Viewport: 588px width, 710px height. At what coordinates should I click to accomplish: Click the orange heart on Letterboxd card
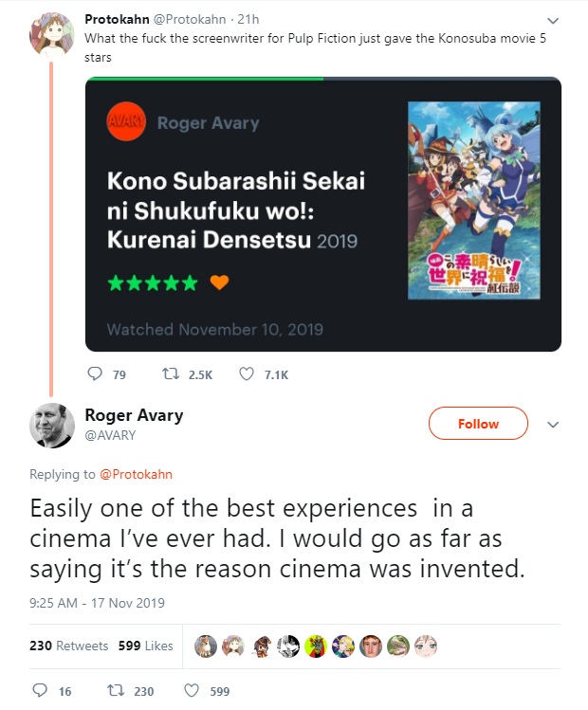[218, 282]
